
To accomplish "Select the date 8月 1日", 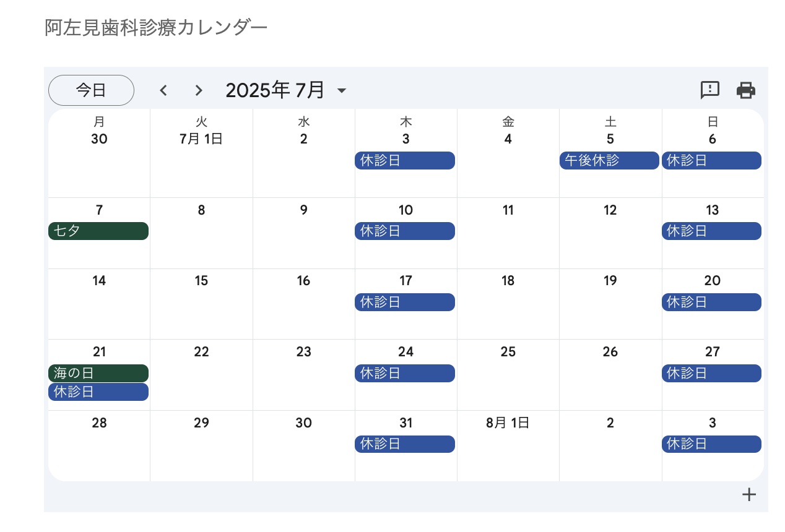I will [x=508, y=423].
